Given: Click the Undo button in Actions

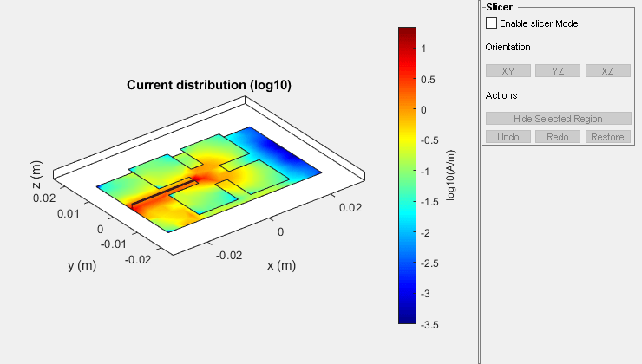Looking at the screenshot, I should (x=508, y=137).
